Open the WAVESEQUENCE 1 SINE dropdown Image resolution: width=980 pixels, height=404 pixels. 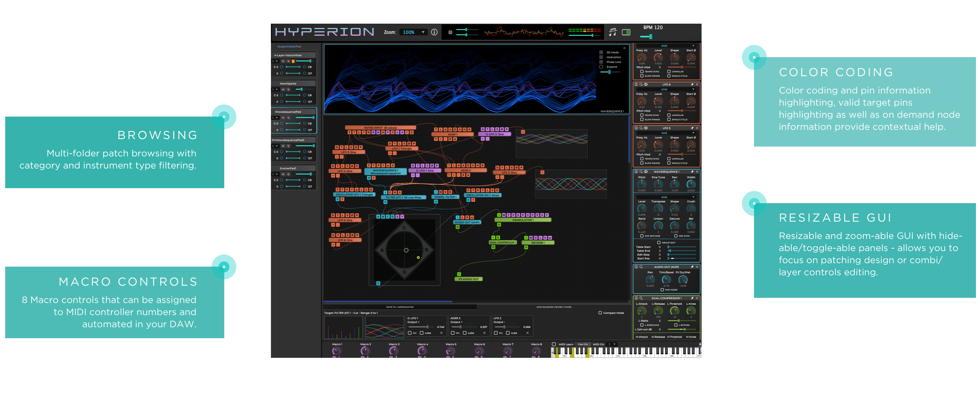[x=666, y=197]
